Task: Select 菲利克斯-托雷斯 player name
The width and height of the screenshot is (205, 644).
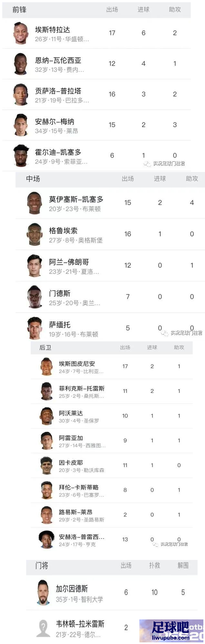Action: [81, 388]
